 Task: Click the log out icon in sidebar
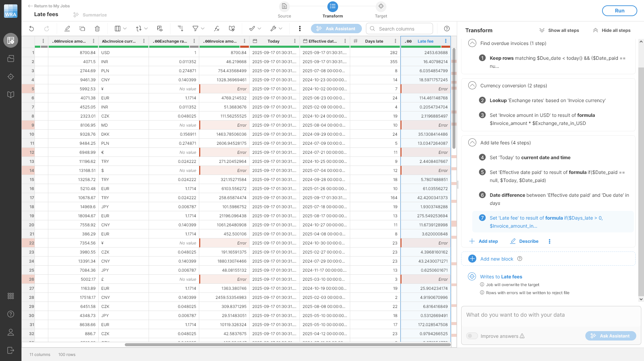click(x=11, y=350)
